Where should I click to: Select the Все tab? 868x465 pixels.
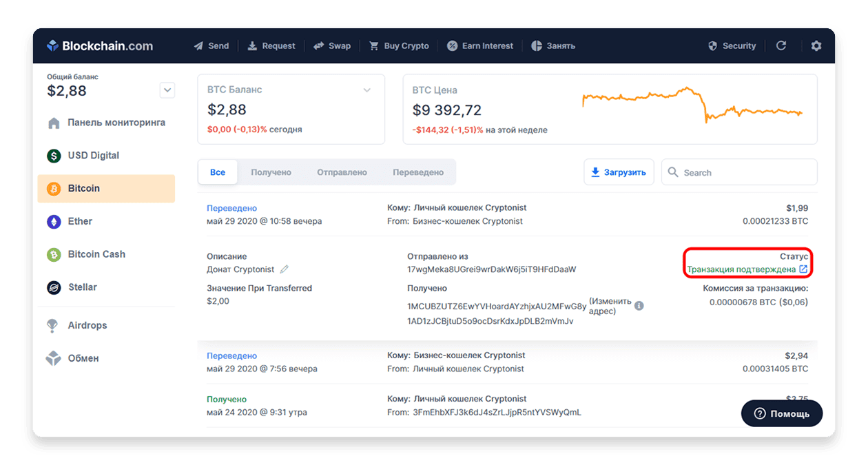tap(218, 172)
